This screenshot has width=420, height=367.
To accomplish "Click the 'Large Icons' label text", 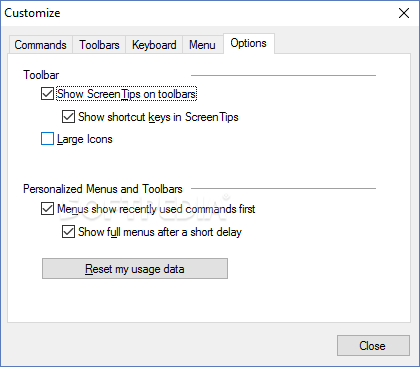I will 85,139.
